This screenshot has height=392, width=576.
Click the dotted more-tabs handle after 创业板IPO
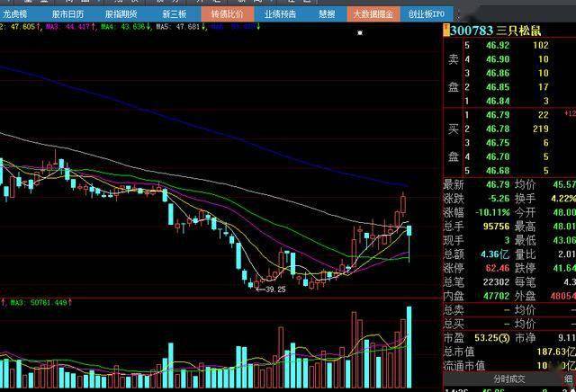456,15
